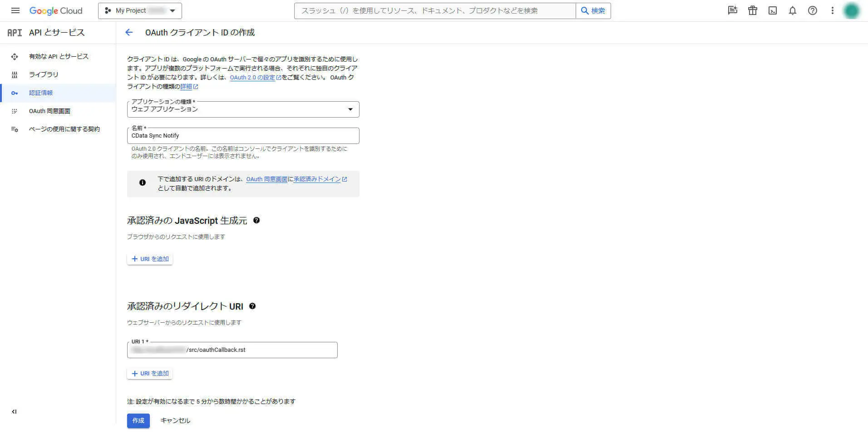The height and width of the screenshot is (439, 868).
Task: Click ウェブサーバーからのリクエストに使用します text
Action: coord(184,323)
